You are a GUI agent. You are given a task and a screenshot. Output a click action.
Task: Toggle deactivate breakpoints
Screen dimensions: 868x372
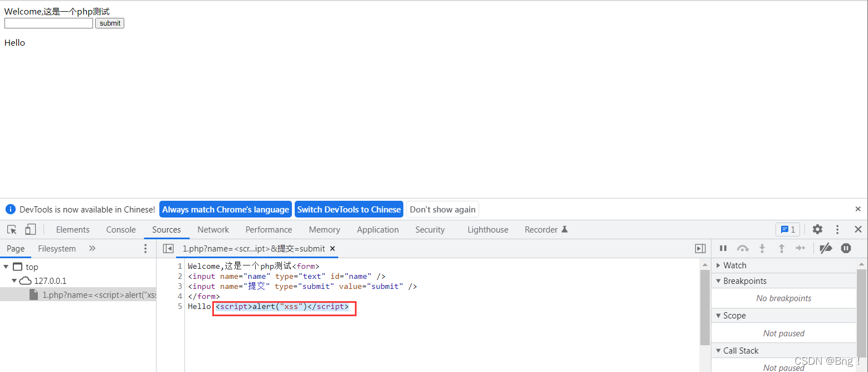pos(826,248)
